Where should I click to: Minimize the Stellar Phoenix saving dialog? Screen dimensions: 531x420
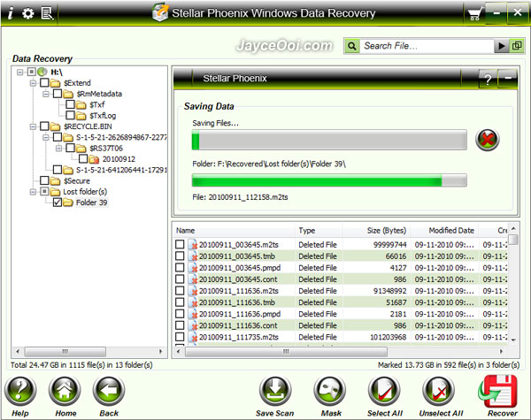coord(508,79)
